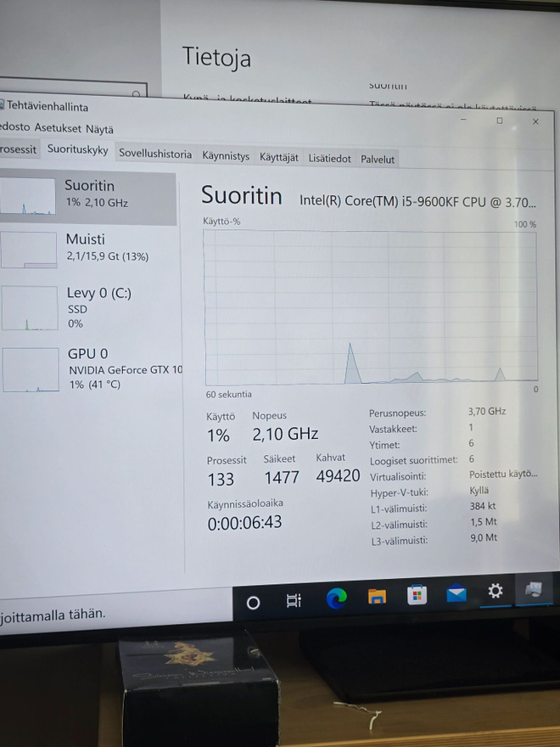Click the Tietoja heading in Settings window

(x=216, y=57)
